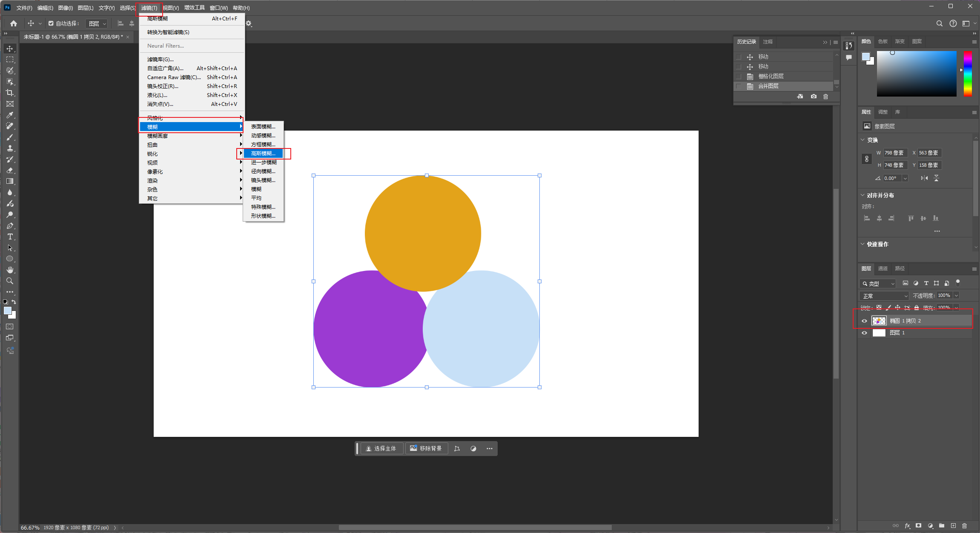
Task: Select the Rectangular Marquee tool
Action: click(10, 60)
